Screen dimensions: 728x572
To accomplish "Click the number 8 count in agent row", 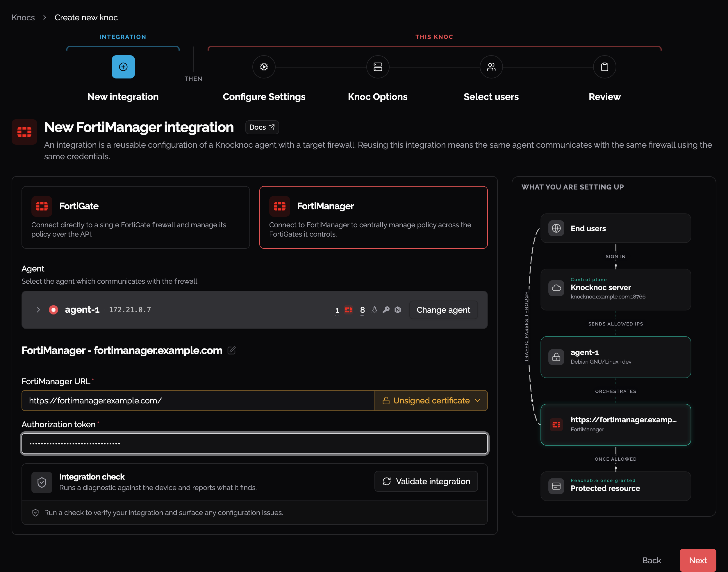I will click(x=362, y=310).
